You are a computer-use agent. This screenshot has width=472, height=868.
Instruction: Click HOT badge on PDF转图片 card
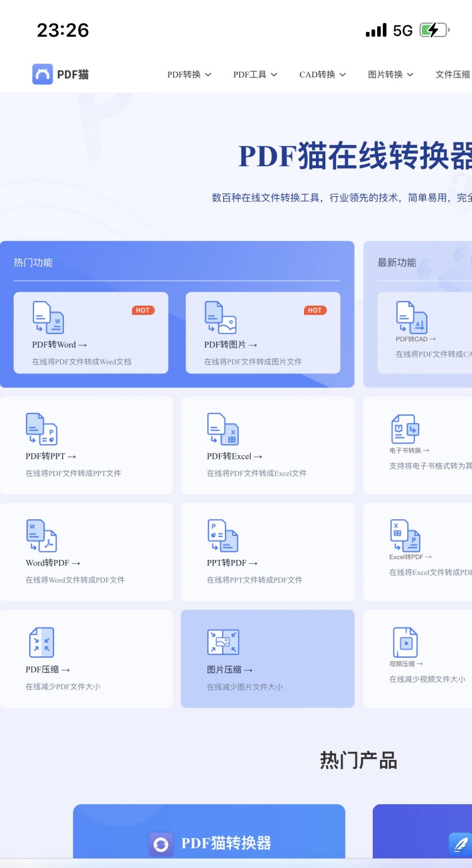(x=315, y=310)
